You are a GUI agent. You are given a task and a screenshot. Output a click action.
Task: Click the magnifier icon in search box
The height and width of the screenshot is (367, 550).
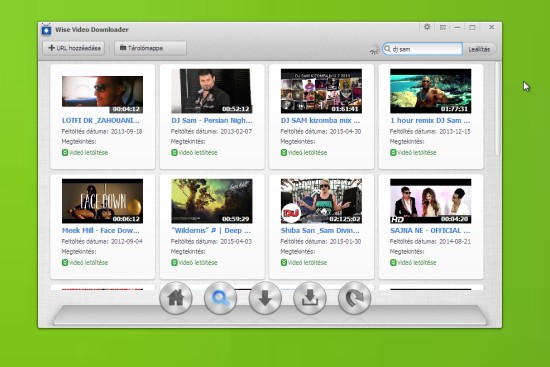point(387,49)
